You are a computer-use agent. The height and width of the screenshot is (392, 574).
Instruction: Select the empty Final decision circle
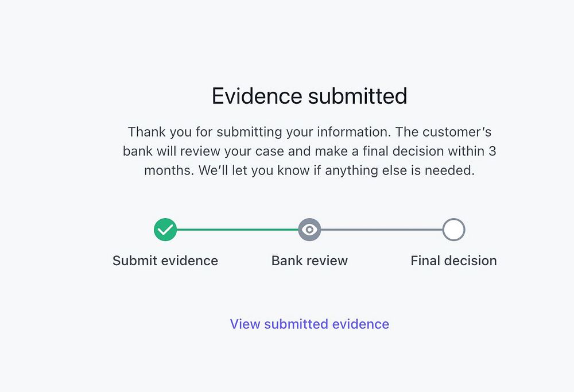(453, 230)
